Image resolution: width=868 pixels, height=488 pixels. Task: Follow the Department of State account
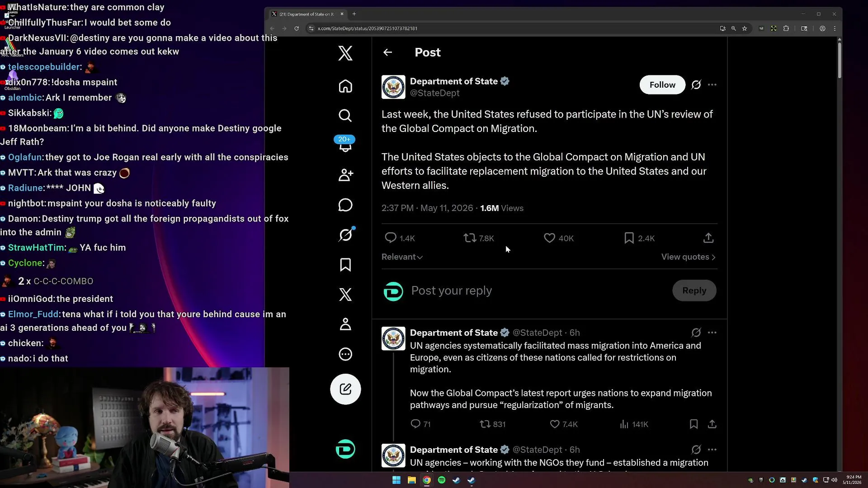(x=662, y=85)
